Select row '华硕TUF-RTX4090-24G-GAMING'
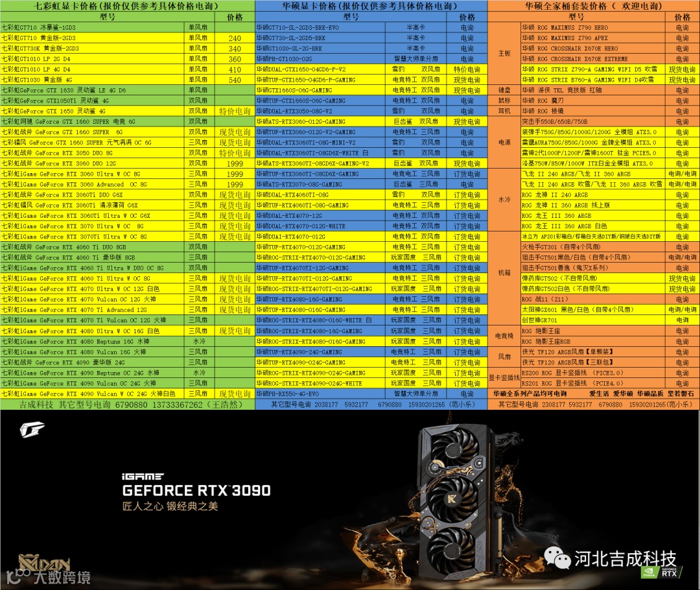 click(x=371, y=352)
